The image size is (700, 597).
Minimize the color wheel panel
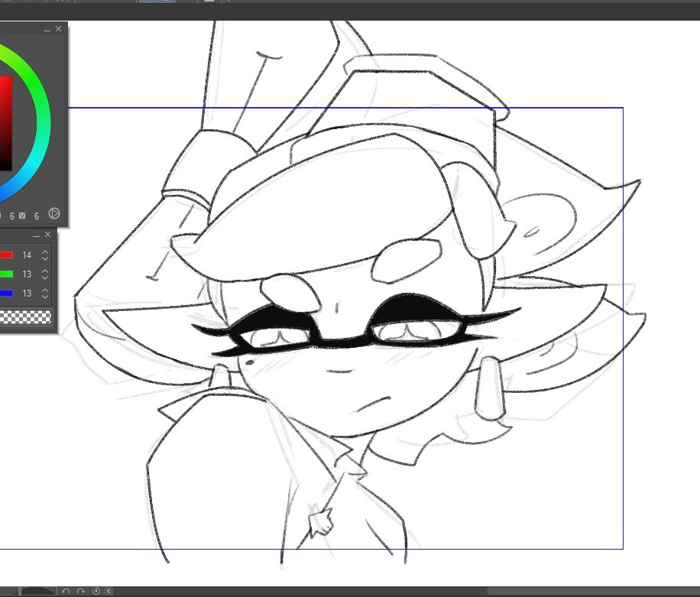pyautogui.click(x=47, y=30)
